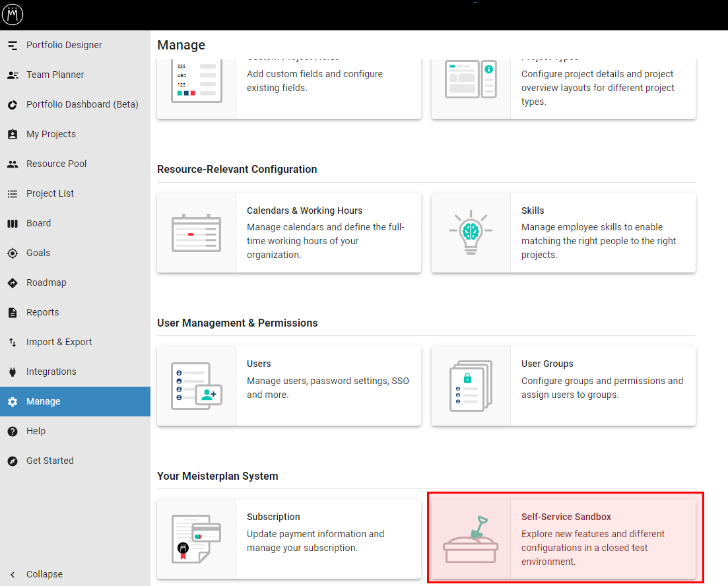Click the 'User Management & Permissions' heading

[x=237, y=323]
